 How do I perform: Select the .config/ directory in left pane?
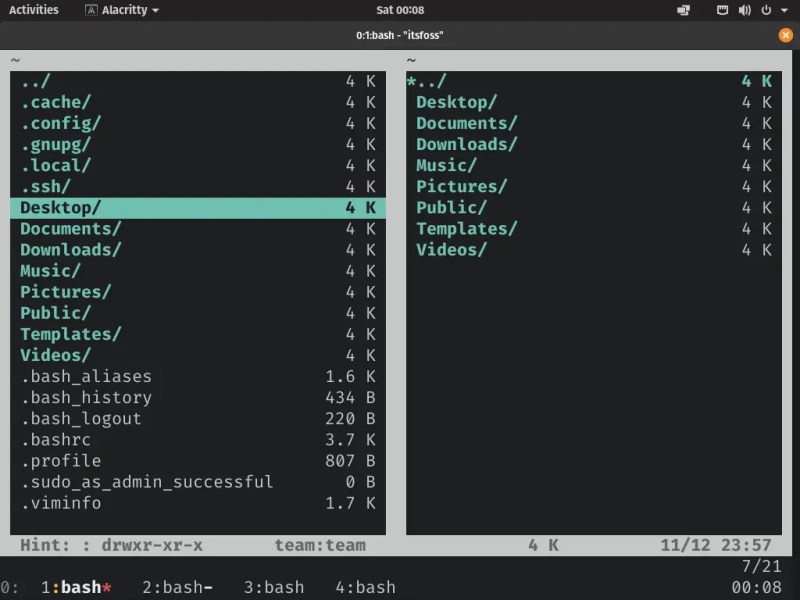[60, 123]
